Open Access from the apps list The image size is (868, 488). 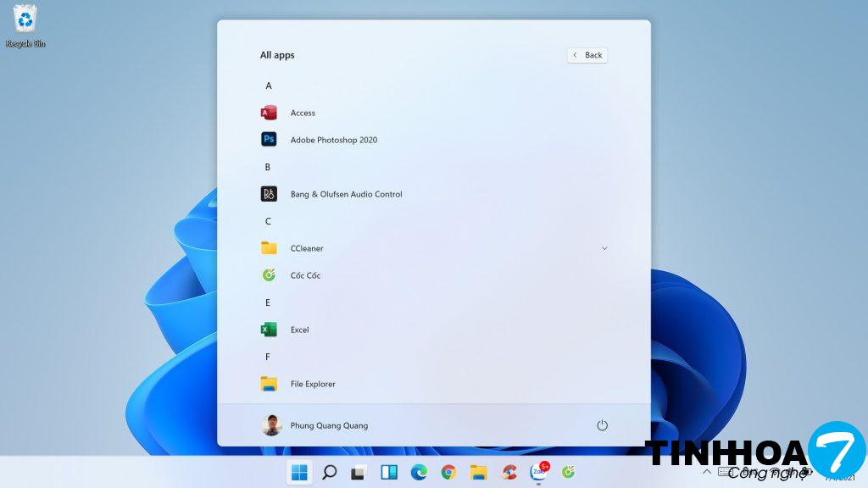tap(302, 113)
